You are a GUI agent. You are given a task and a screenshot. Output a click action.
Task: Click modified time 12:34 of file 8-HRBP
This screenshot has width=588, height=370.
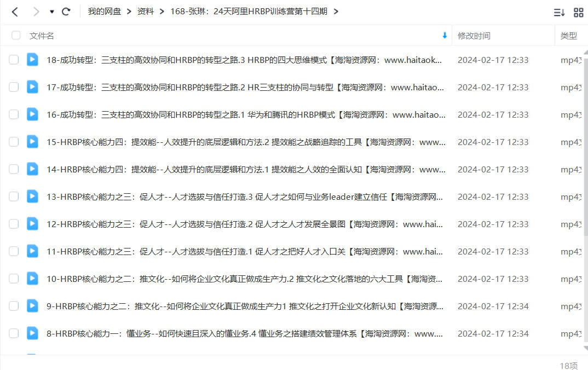tap(493, 334)
